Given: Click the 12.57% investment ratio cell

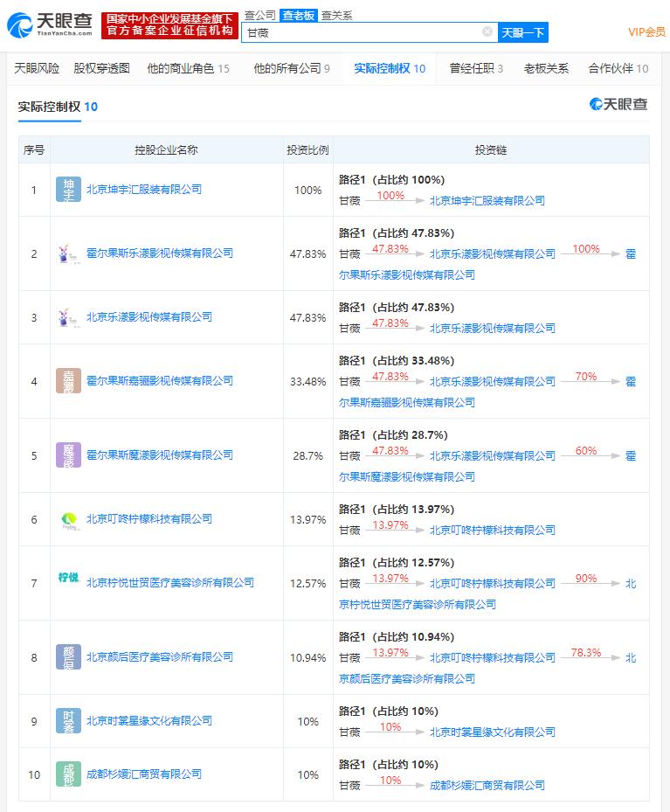Looking at the screenshot, I should pos(307,584).
